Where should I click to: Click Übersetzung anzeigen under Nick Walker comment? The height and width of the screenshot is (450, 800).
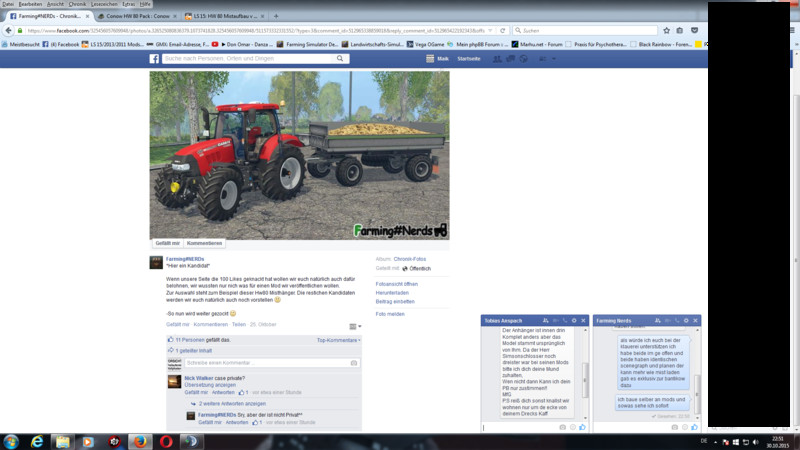tap(210, 385)
